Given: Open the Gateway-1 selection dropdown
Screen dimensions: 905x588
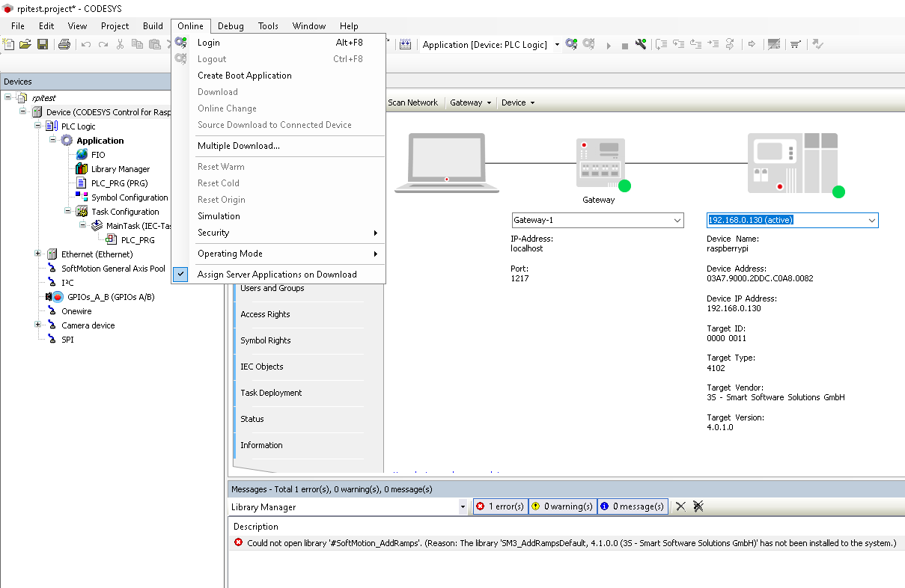Looking at the screenshot, I should [x=677, y=221].
